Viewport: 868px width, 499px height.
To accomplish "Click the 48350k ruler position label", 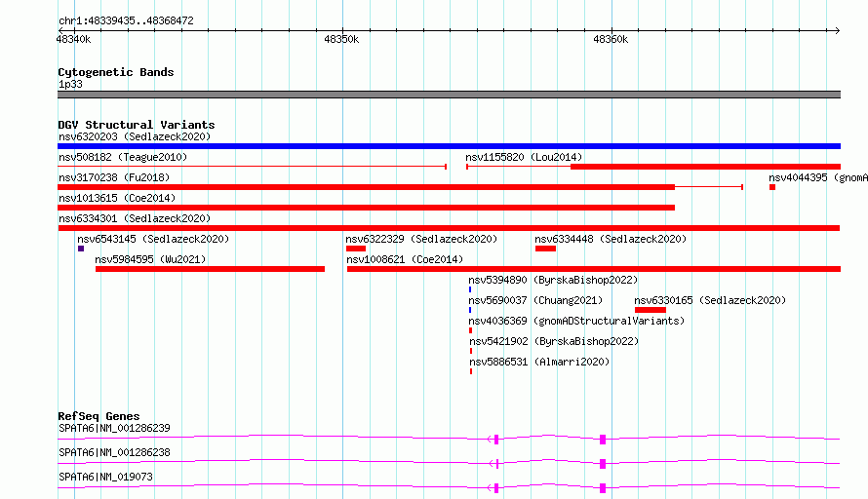I will [341, 39].
